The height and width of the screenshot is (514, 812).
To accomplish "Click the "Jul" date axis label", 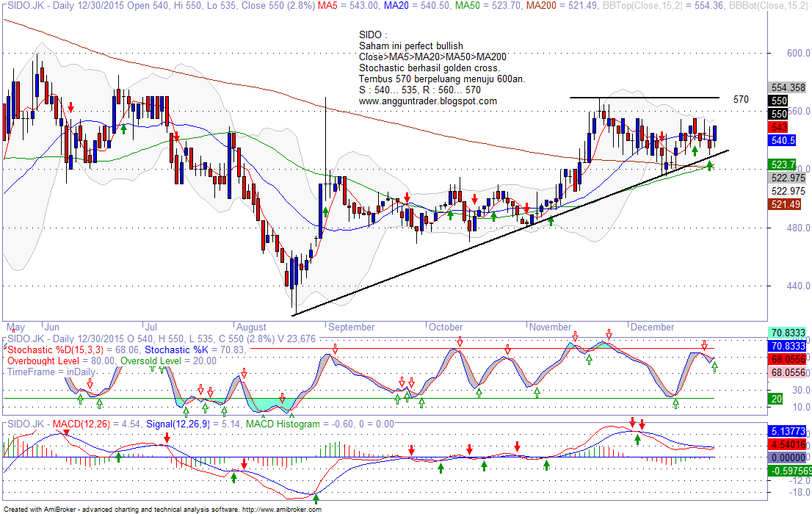I will click(151, 327).
